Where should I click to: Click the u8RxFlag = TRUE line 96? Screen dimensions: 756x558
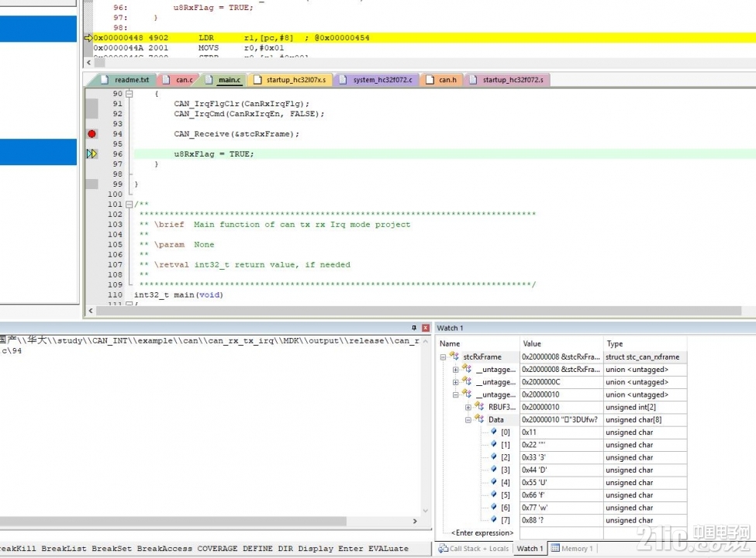click(x=213, y=154)
